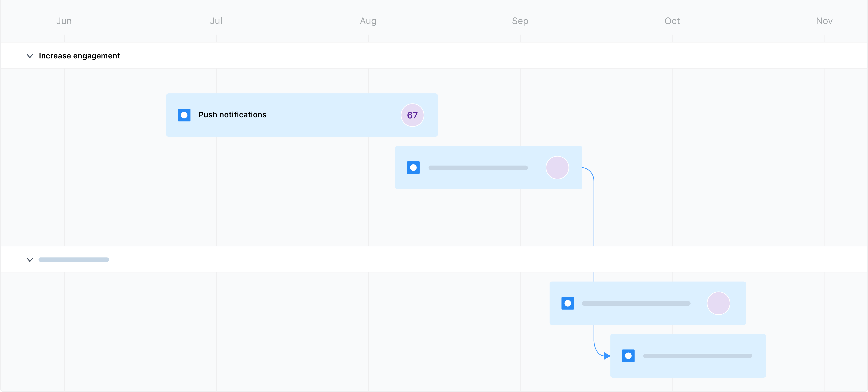Click the avatar on the October task bar

[x=718, y=303]
